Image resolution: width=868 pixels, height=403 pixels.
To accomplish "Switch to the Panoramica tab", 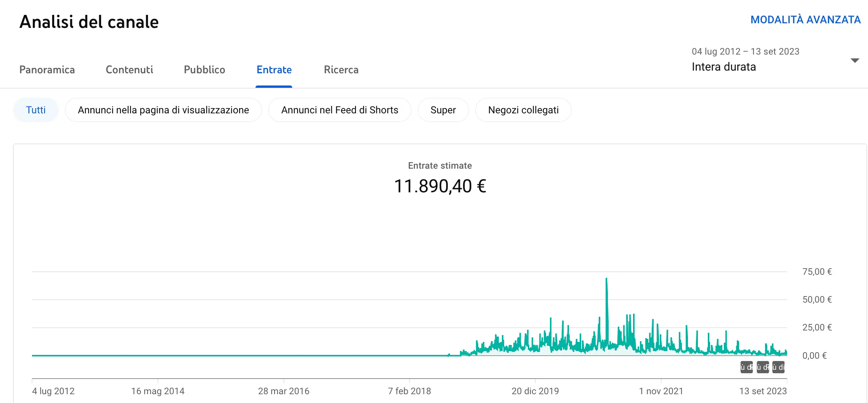I will [47, 70].
